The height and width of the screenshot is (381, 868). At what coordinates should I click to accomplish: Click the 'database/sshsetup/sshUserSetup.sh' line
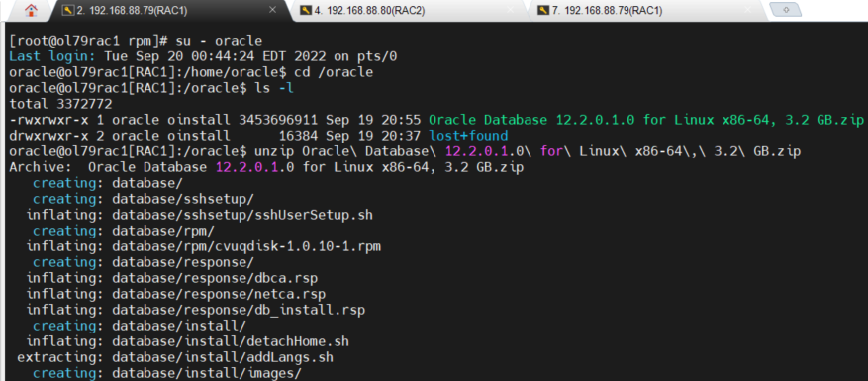[x=199, y=216]
